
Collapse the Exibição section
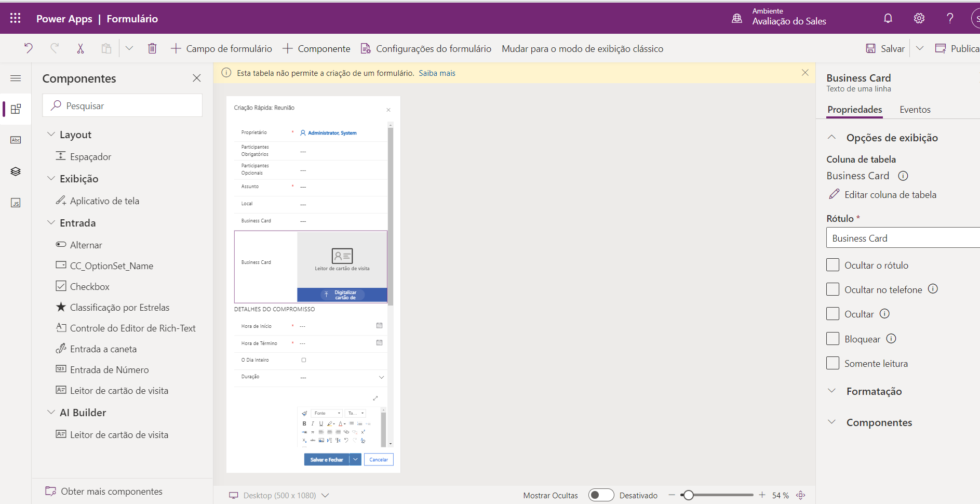51,178
